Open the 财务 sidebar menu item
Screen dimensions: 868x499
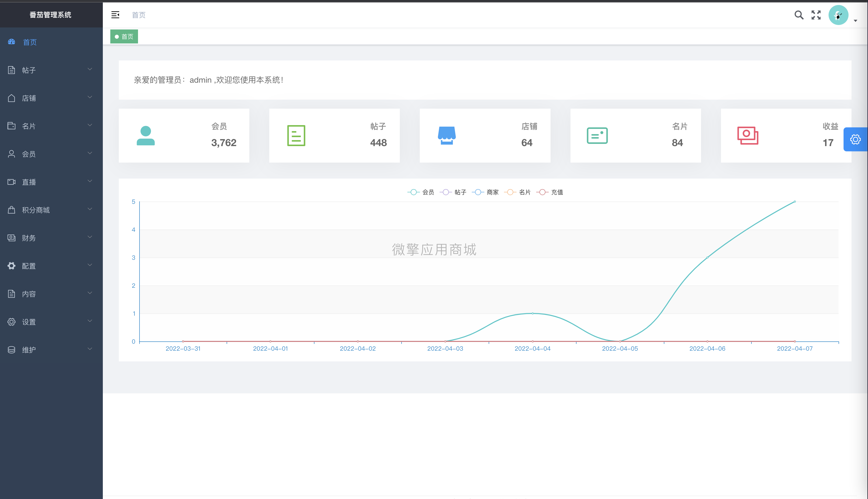[51, 238]
